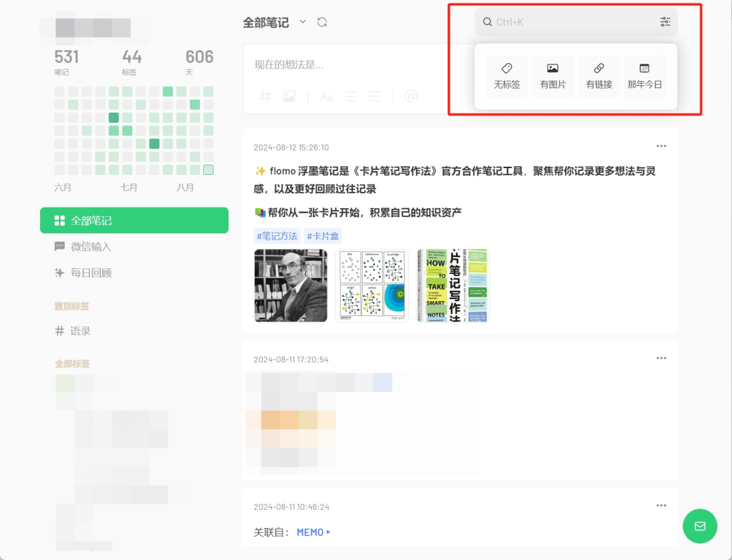The image size is (732, 560).
Task: Select 全部笔记 in the sidebar
Action: click(x=134, y=220)
